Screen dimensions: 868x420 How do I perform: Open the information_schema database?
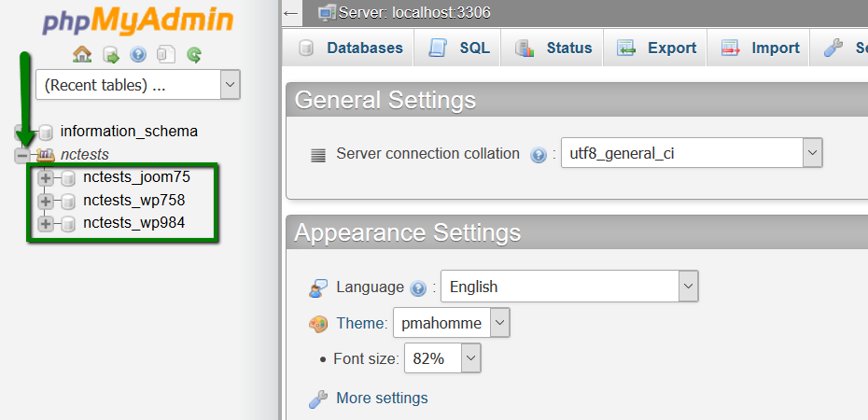(x=129, y=132)
